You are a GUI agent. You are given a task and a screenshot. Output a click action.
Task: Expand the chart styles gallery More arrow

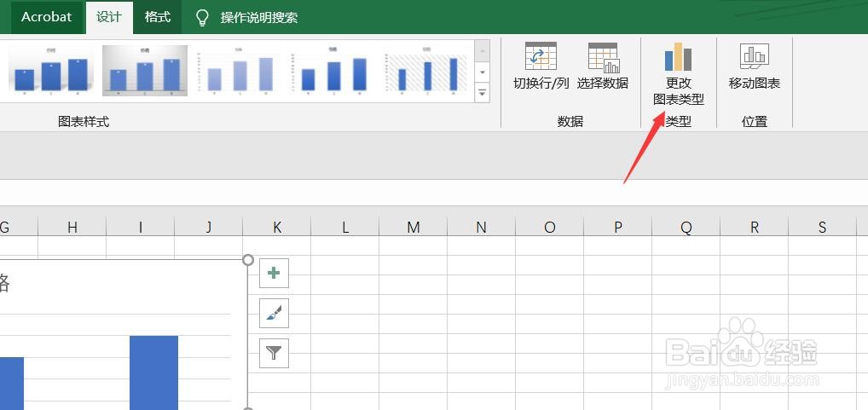pyautogui.click(x=482, y=92)
